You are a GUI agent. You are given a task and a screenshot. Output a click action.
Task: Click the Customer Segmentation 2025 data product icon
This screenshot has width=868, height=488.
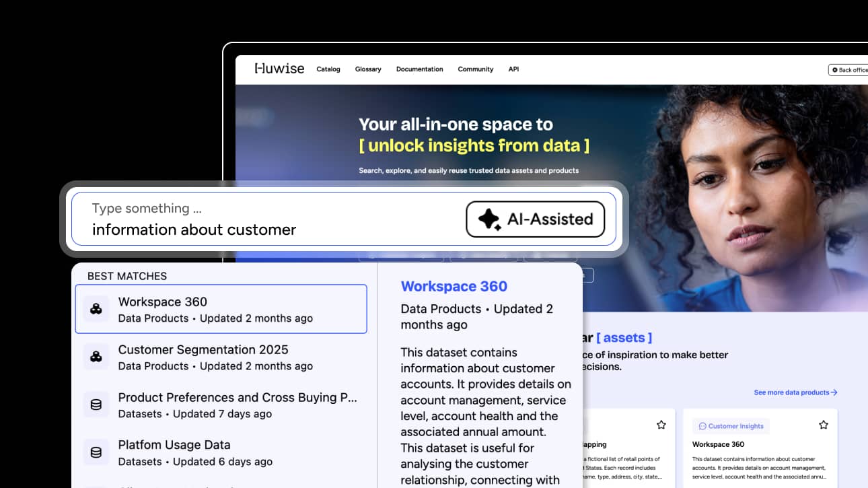coord(96,357)
